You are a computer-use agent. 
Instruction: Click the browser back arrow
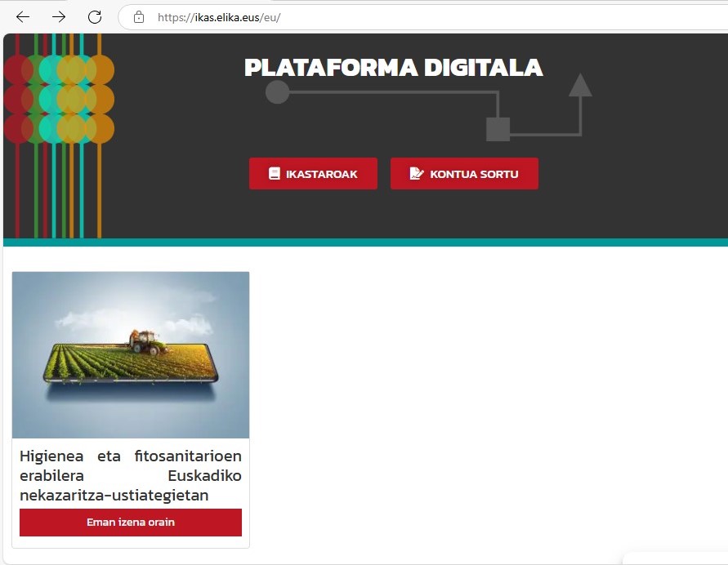click(23, 17)
